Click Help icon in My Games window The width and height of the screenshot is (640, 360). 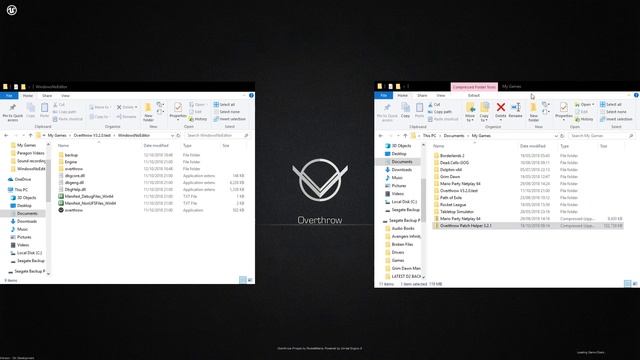tap(636, 95)
